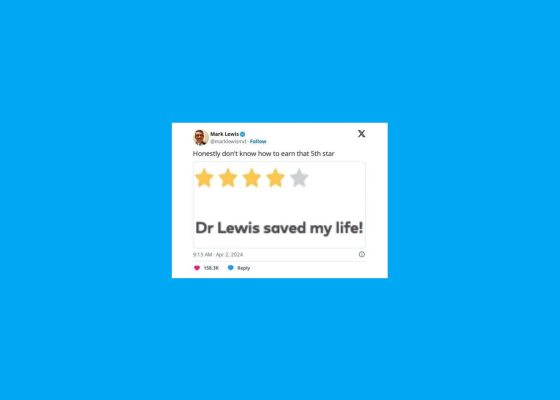This screenshot has width=560, height=400.
Task: Click the blue reply bubble icon
Action: point(231,268)
